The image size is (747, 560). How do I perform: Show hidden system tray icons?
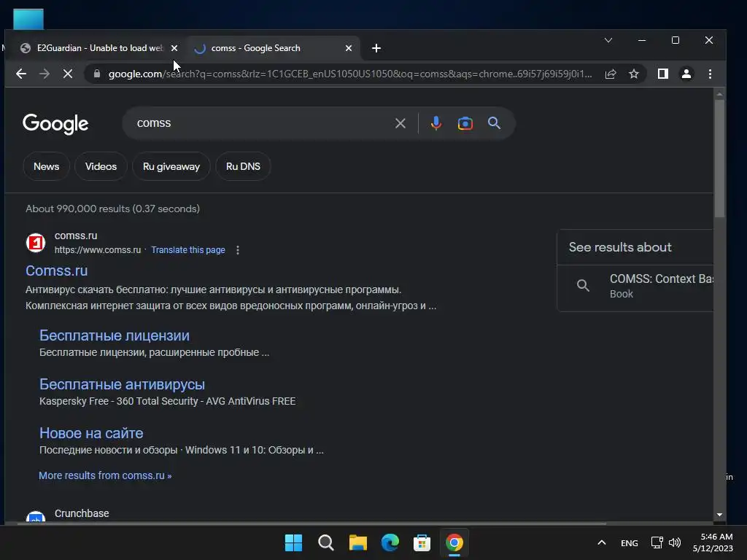(602, 542)
